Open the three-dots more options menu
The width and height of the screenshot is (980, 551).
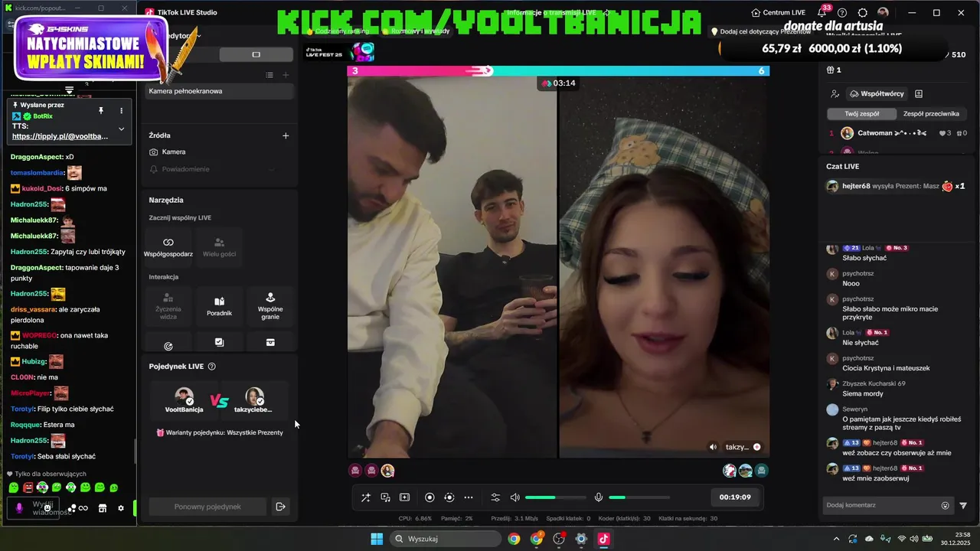[x=469, y=497]
